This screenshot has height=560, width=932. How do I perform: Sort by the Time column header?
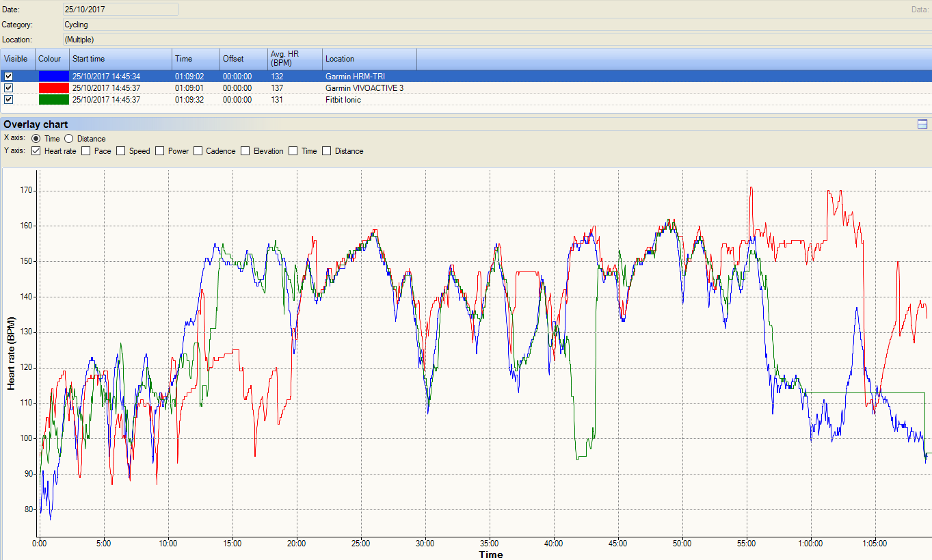tap(196, 59)
